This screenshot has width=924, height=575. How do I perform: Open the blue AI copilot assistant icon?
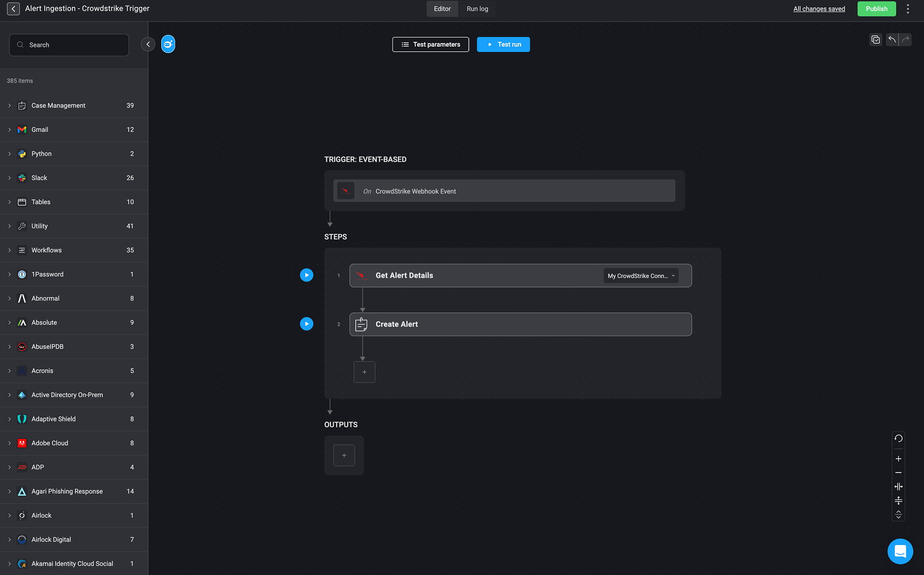click(x=168, y=44)
